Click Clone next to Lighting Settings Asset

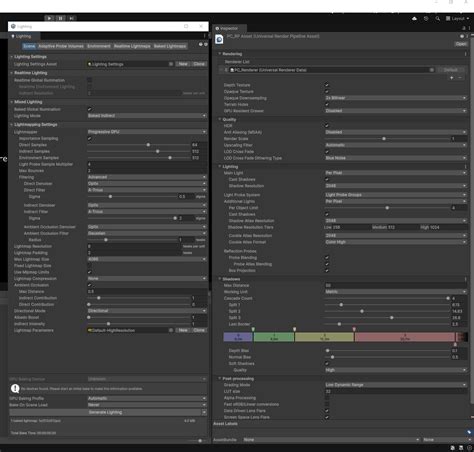coord(199,64)
